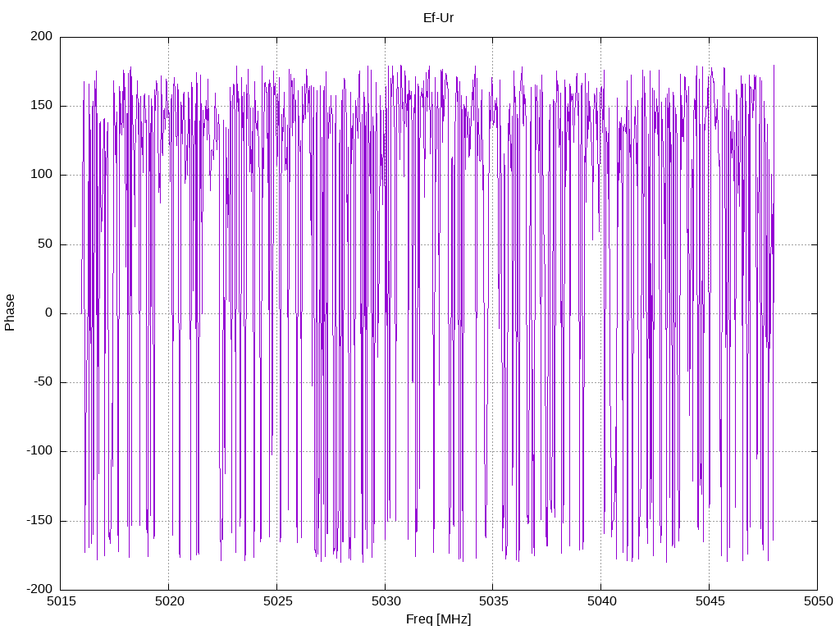Click the Phase y-axis label
This screenshot has height=630, width=840.
10,313
